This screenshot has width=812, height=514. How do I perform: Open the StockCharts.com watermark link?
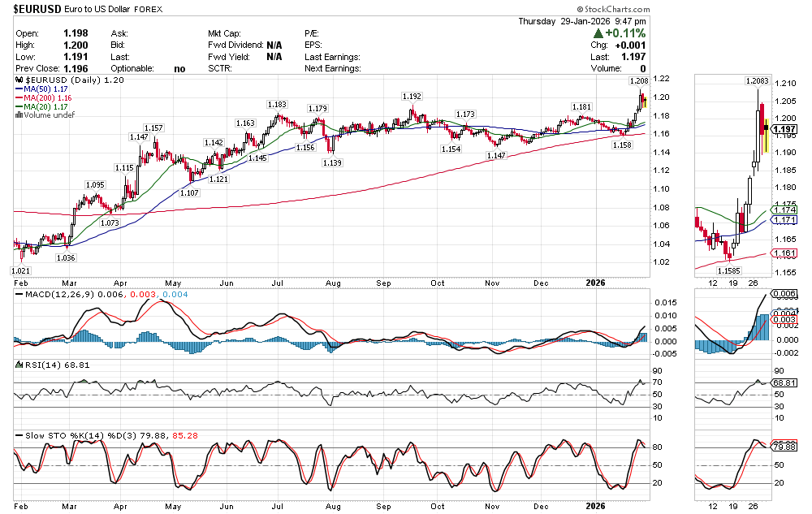614,8
